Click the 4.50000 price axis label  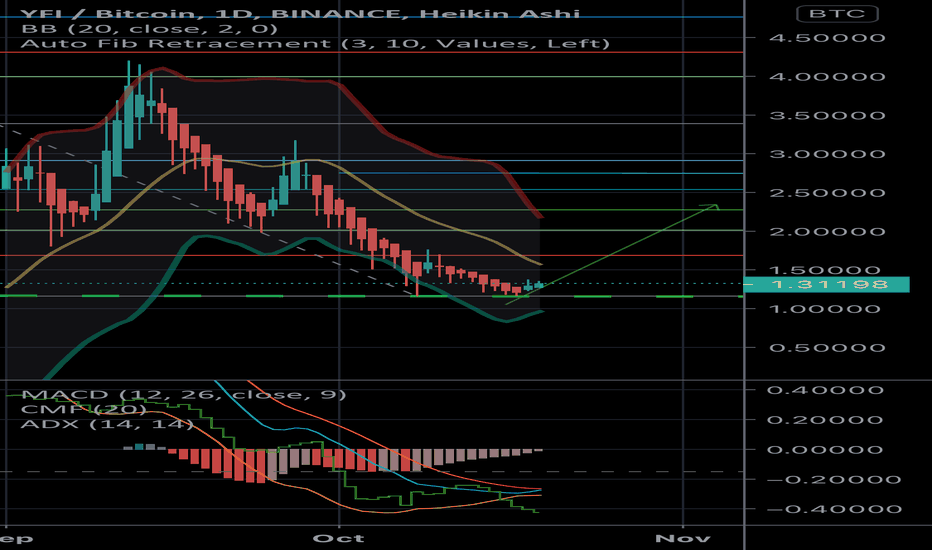point(827,38)
